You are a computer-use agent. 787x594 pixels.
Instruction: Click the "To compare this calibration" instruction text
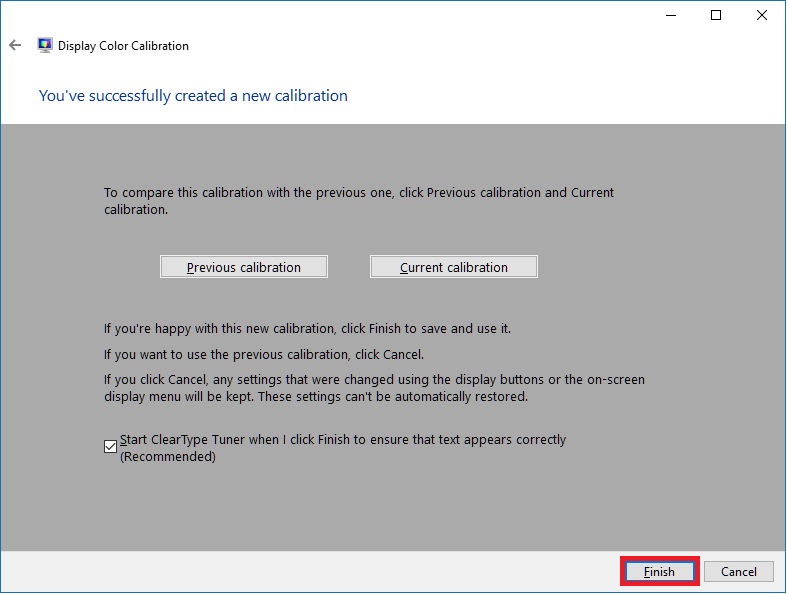(359, 201)
